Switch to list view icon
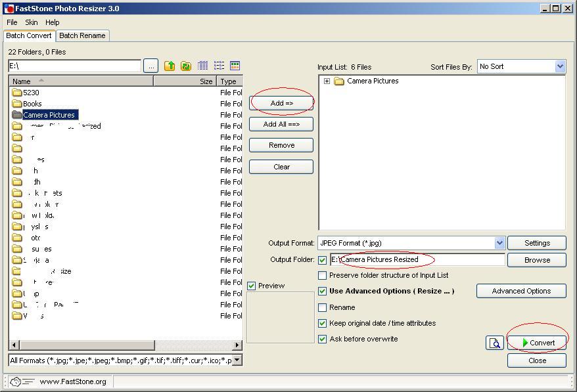Screen dimensions: 577x392 (219, 66)
